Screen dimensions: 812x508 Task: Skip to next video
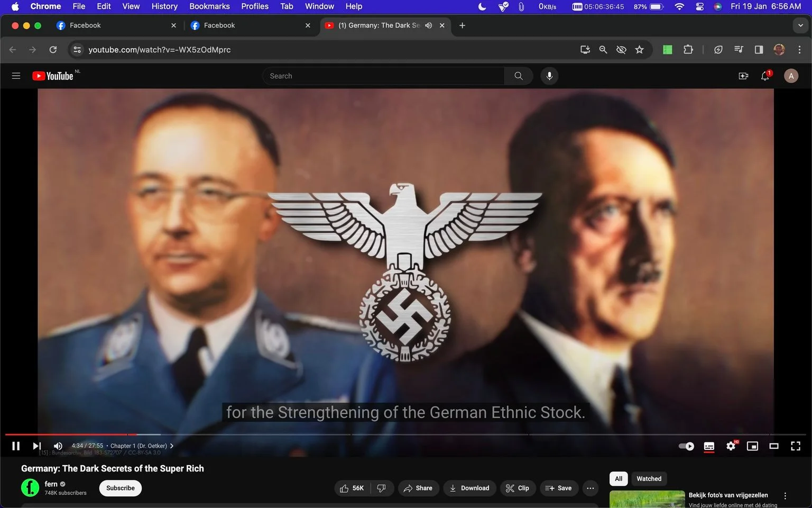pyautogui.click(x=36, y=446)
